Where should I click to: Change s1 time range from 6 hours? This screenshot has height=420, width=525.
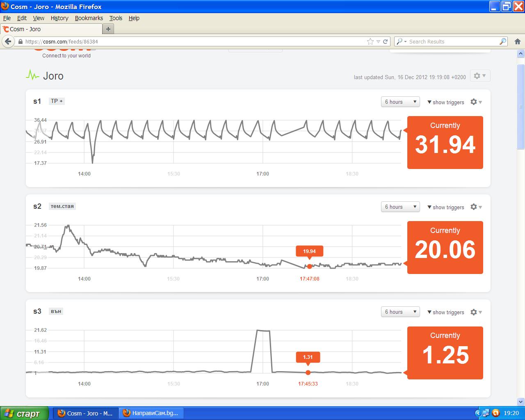(x=400, y=102)
